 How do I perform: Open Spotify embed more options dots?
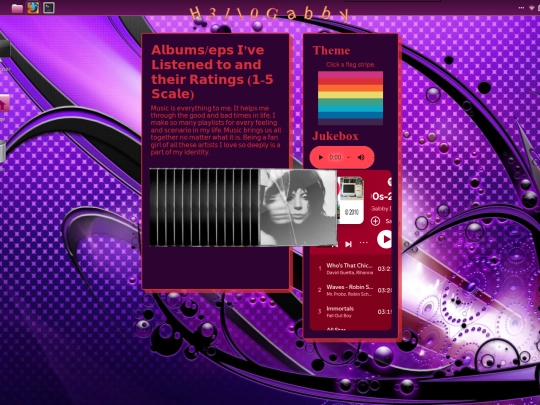pos(364,242)
